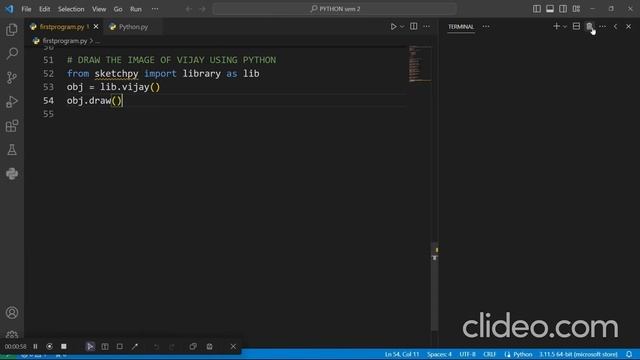The image size is (640, 360).
Task: Expand the overflow menu ellipsis in menu bar
Action: (155, 9)
